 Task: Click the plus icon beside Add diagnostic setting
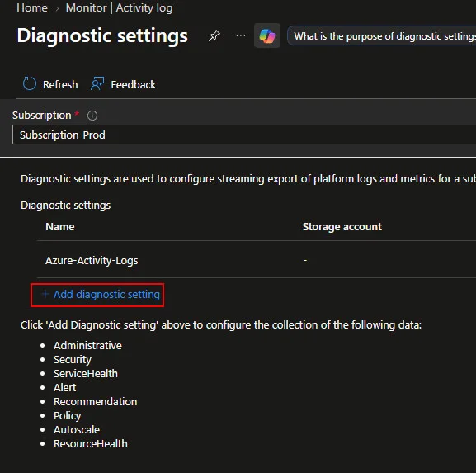[45, 294]
